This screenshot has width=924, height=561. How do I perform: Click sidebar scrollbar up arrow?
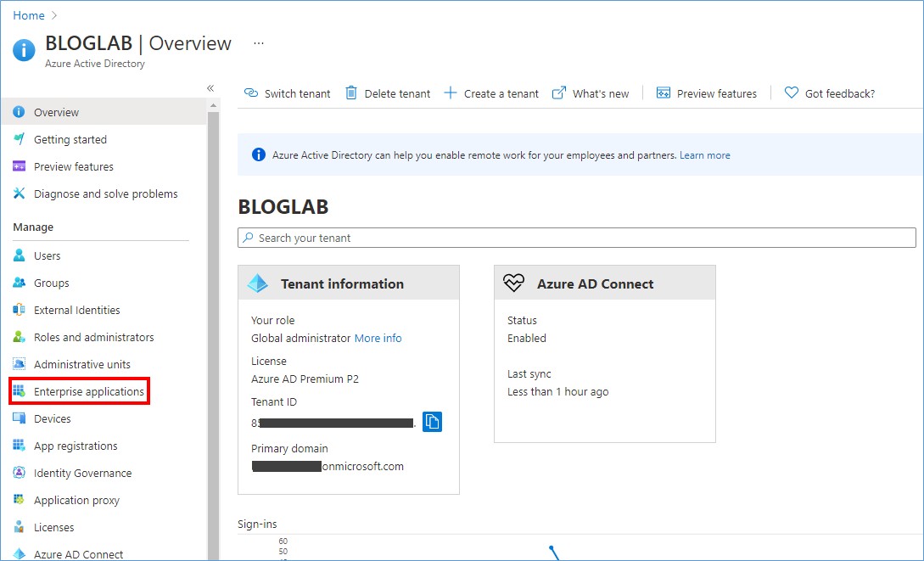click(x=213, y=105)
